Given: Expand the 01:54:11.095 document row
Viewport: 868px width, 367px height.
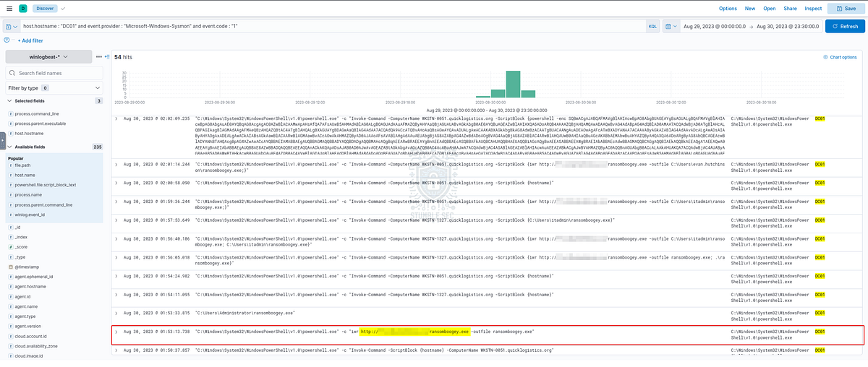Looking at the screenshot, I should pos(117,295).
